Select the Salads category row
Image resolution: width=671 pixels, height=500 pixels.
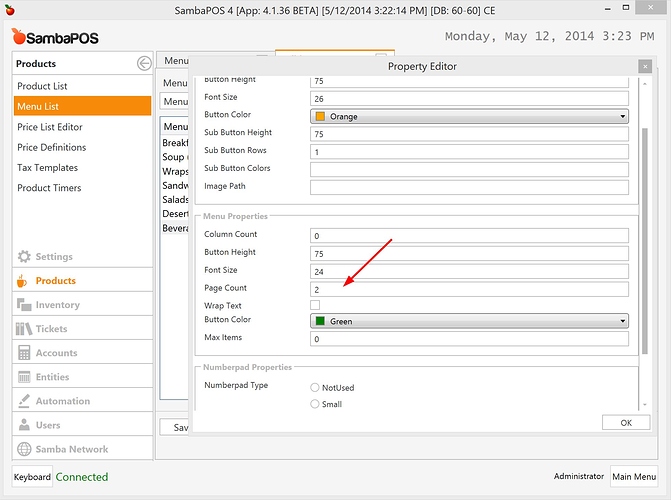coord(175,199)
